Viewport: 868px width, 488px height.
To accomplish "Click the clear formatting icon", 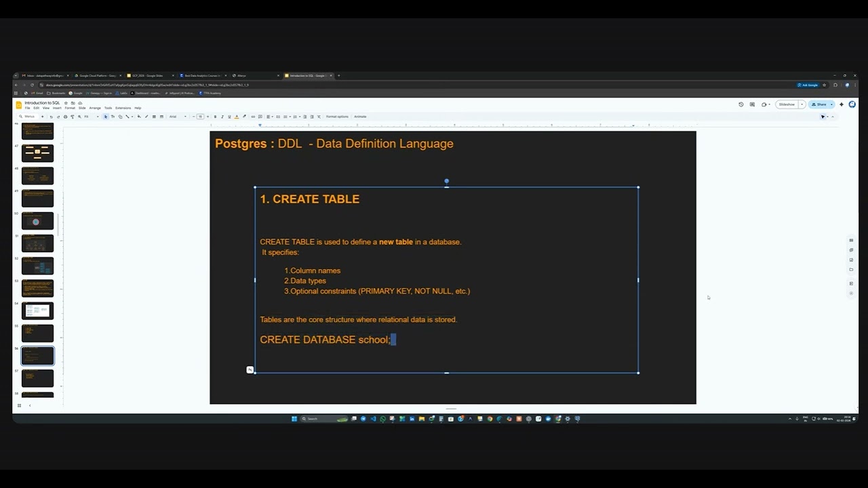I will [x=319, y=117].
